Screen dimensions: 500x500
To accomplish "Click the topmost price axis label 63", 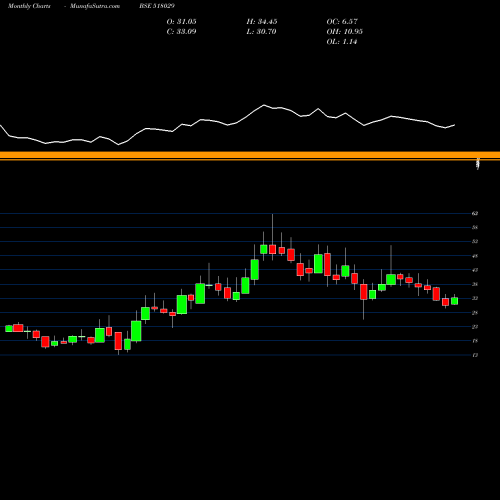I will point(475,213).
